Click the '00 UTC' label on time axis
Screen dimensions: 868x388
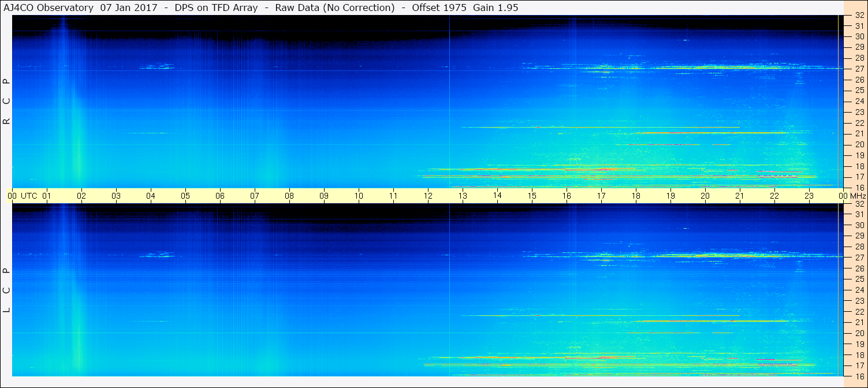22,196
